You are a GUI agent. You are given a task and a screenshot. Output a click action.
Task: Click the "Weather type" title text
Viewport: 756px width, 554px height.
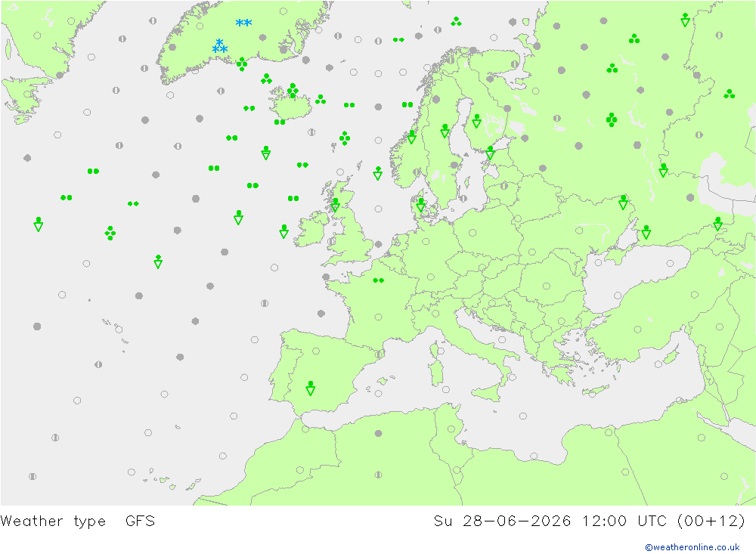tap(53, 522)
